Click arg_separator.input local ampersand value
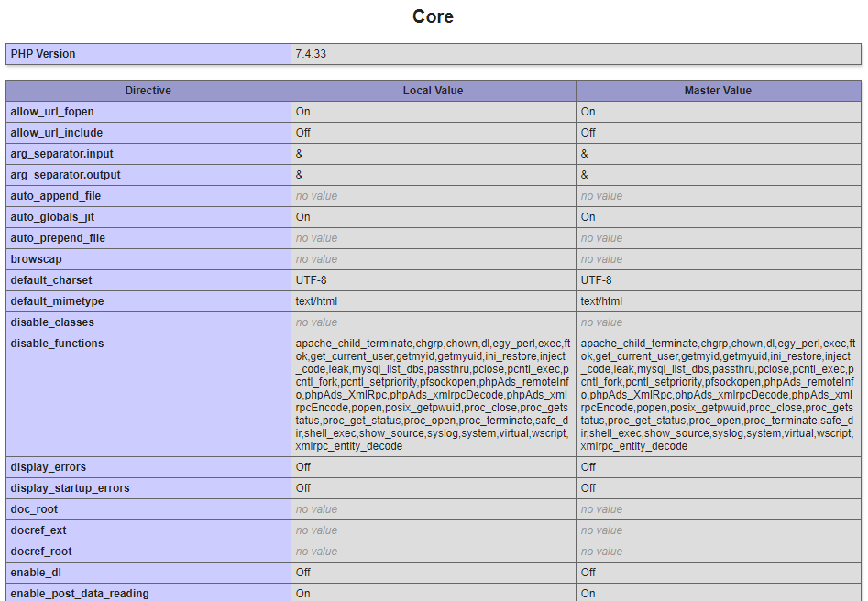 tap(299, 154)
